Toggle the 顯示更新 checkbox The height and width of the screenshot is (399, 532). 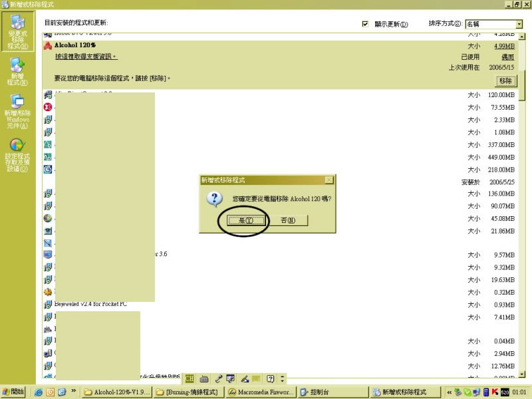365,24
